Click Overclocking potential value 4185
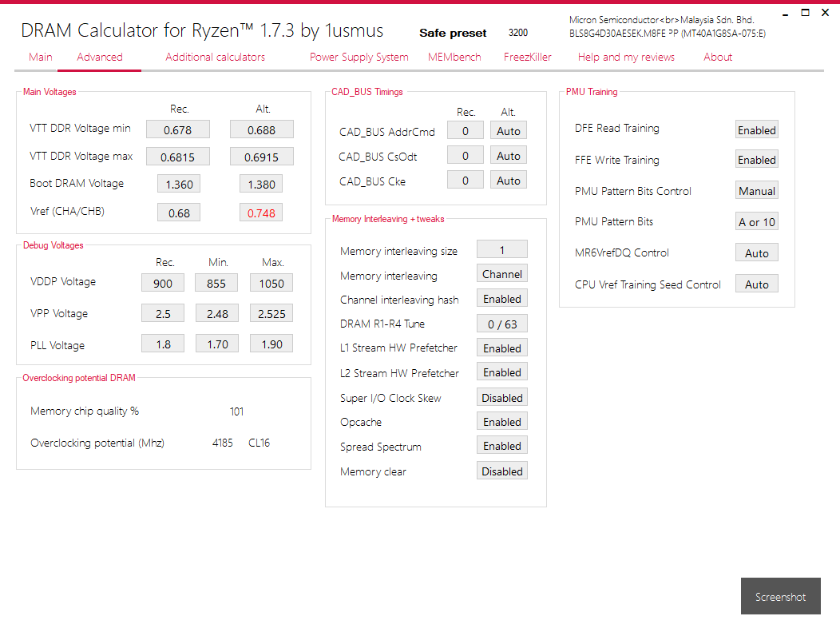The image size is (840, 632). pyautogui.click(x=222, y=443)
